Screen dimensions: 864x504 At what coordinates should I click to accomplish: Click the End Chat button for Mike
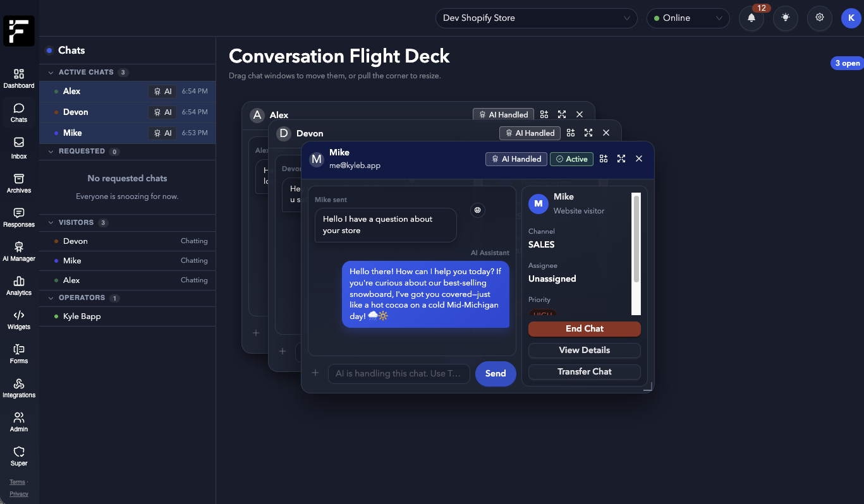tap(584, 328)
